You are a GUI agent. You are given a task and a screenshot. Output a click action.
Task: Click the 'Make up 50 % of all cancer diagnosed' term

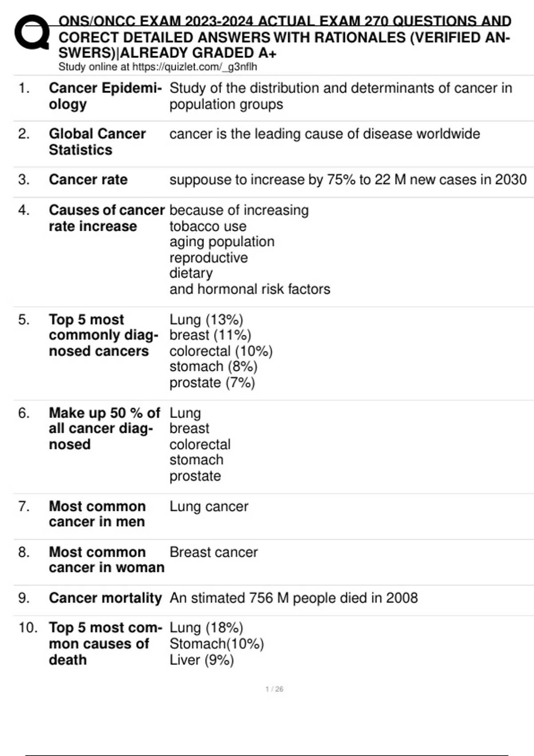click(104, 429)
